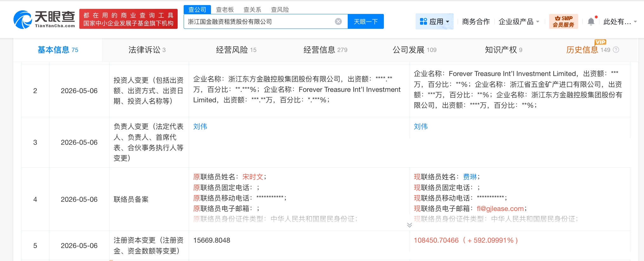Open the TianYanCha logo homepage
The image size is (644, 261).
coord(44,19)
